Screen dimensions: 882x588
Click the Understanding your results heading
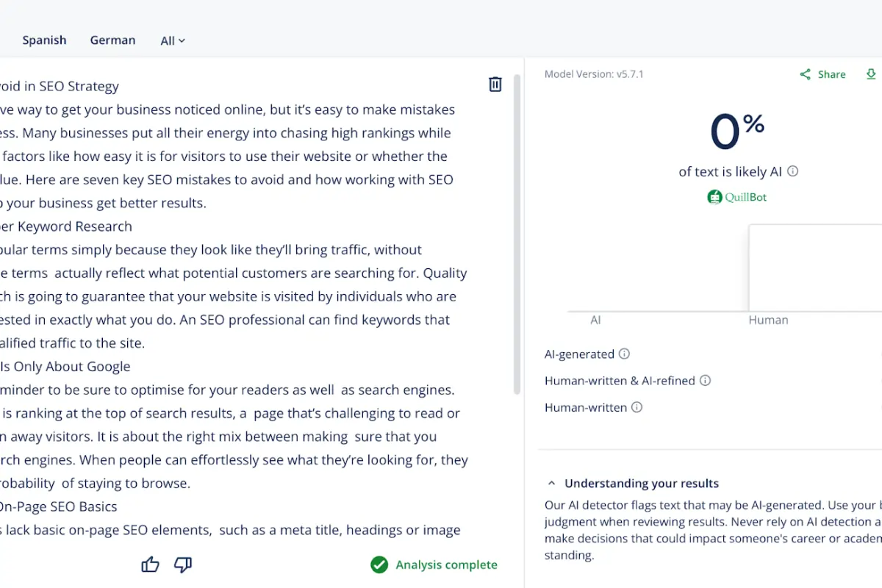click(641, 483)
